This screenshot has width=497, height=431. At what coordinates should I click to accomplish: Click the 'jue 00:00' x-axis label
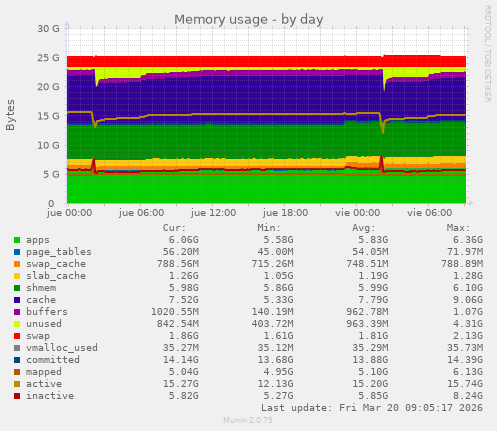[x=69, y=213]
